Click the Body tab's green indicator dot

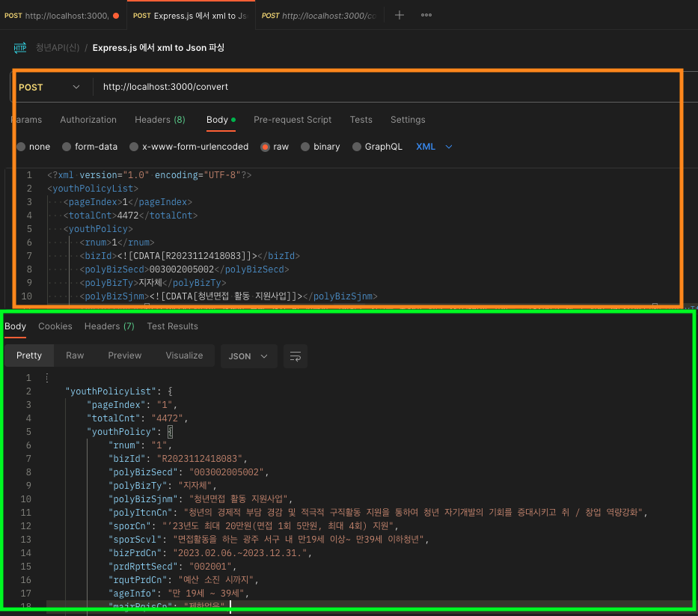click(x=233, y=120)
